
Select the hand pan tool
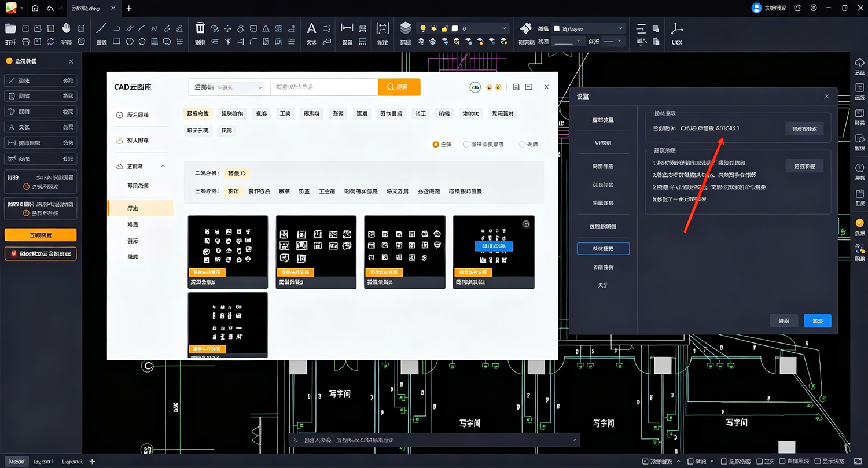point(67,28)
